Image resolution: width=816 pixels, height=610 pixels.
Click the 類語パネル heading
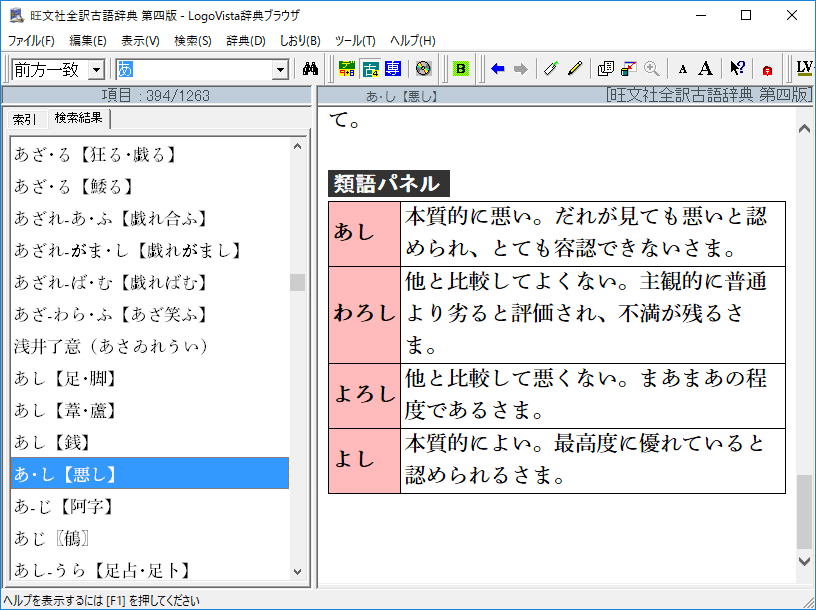pos(389,184)
